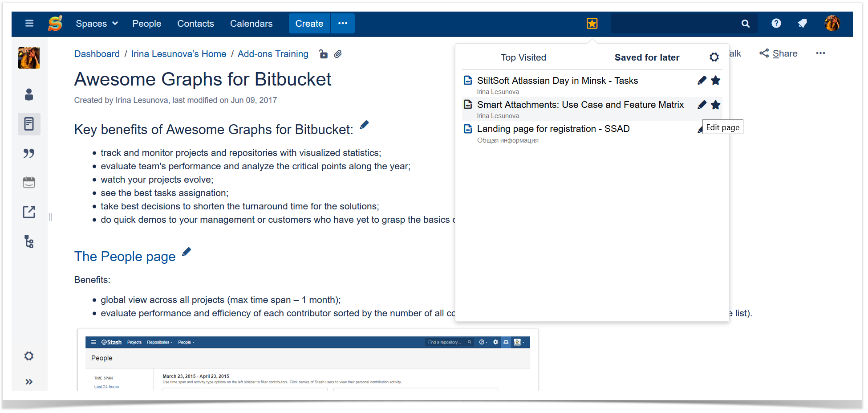Viewport: 868px width, 413px height.
Task: Edit StiltSoft Atlassian Day page pencil
Action: (x=702, y=81)
